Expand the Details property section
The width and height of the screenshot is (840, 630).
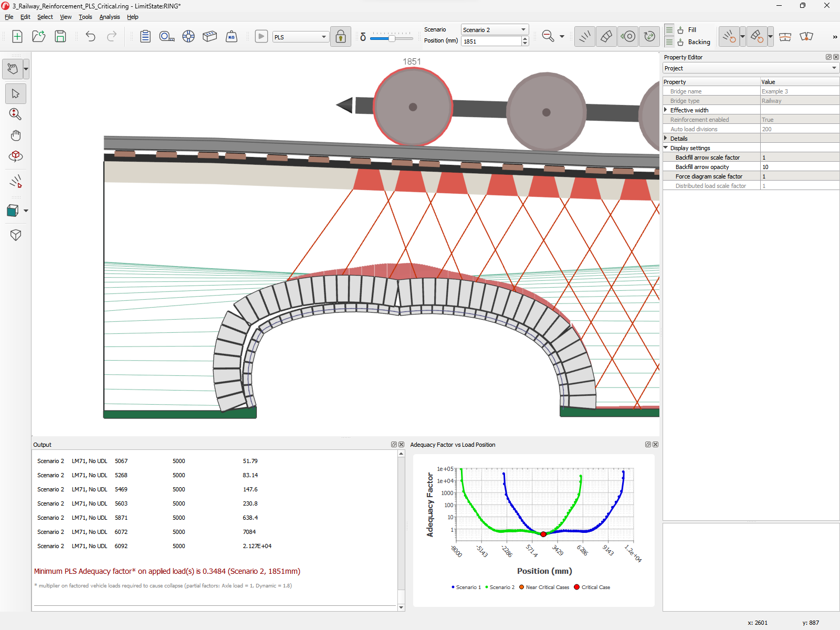pos(666,138)
